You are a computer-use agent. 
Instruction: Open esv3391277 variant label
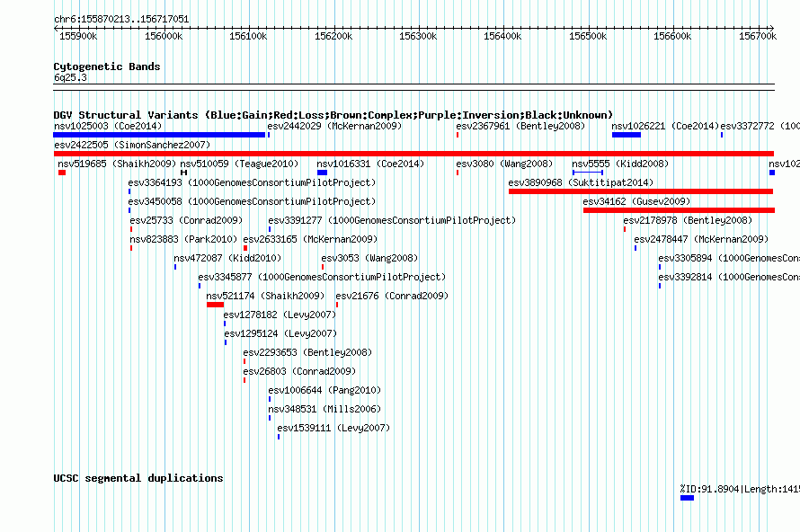pos(392,220)
